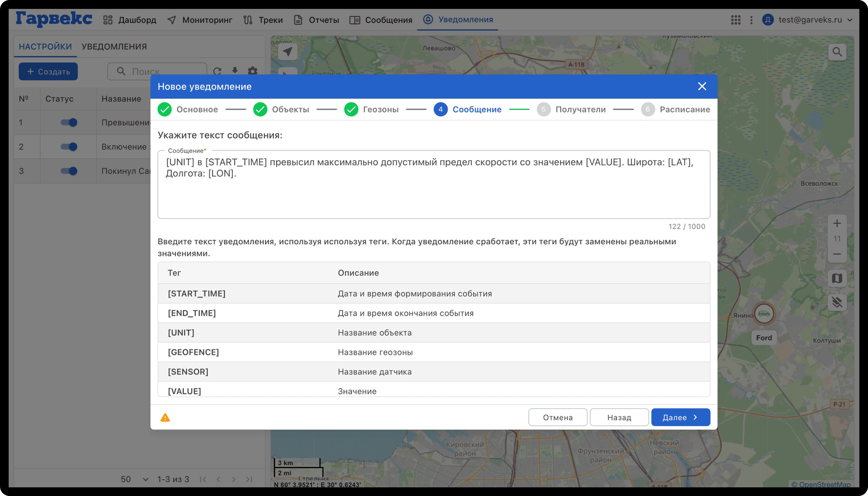Switch to the УВЕДОМЛЕНИЯ tab
Image resolution: width=868 pixels, height=496 pixels.
pyautogui.click(x=114, y=46)
